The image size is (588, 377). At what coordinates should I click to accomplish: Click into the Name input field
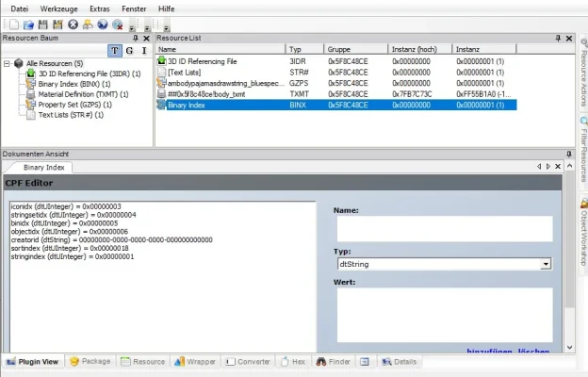[445, 228]
